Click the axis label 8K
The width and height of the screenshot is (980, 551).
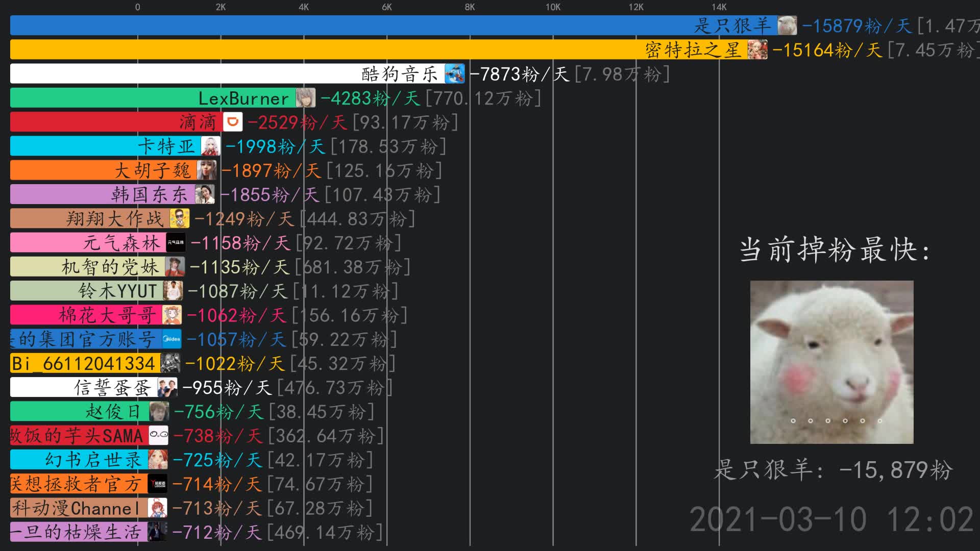point(470,7)
